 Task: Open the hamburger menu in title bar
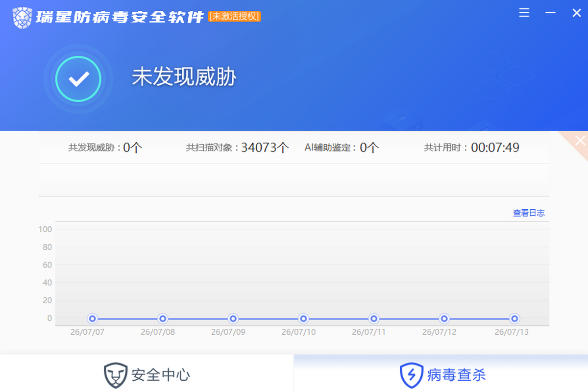point(524,13)
